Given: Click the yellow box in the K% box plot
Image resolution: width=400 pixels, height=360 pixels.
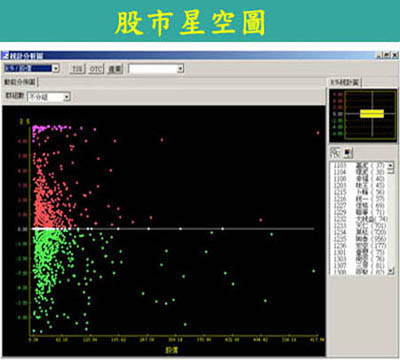Looking at the screenshot, I should point(372,114).
